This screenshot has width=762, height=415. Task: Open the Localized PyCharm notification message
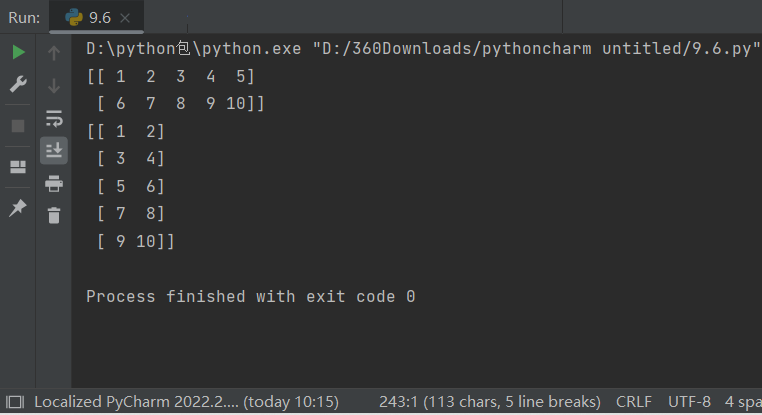[187, 402]
